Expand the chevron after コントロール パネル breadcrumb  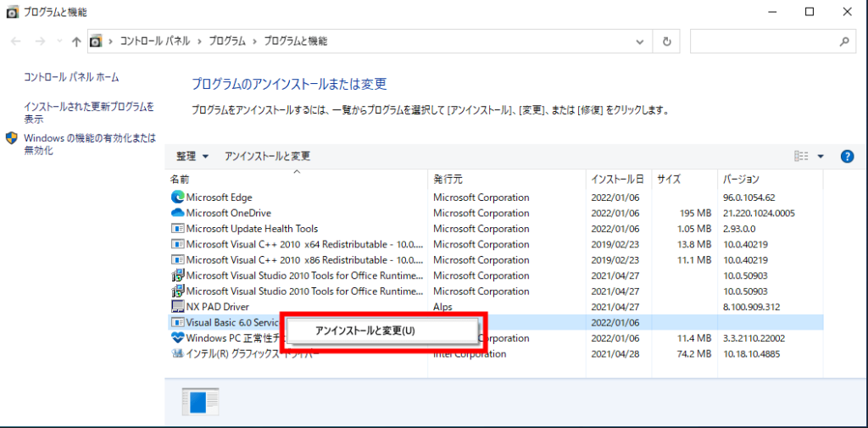tap(199, 42)
